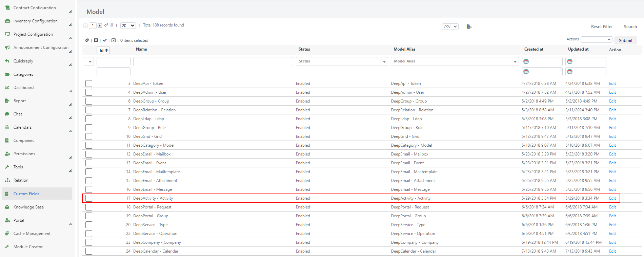
Task: Click the Submit button
Action: [626, 40]
